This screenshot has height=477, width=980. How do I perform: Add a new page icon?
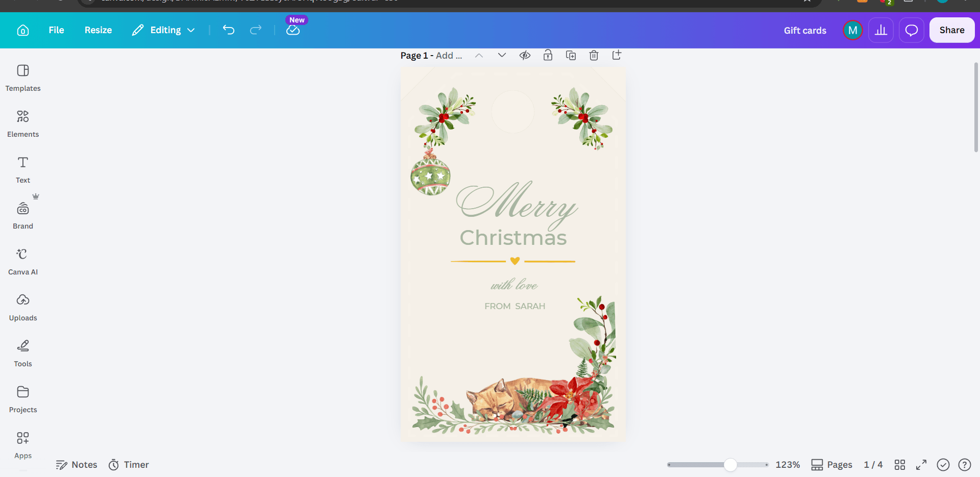pos(617,55)
